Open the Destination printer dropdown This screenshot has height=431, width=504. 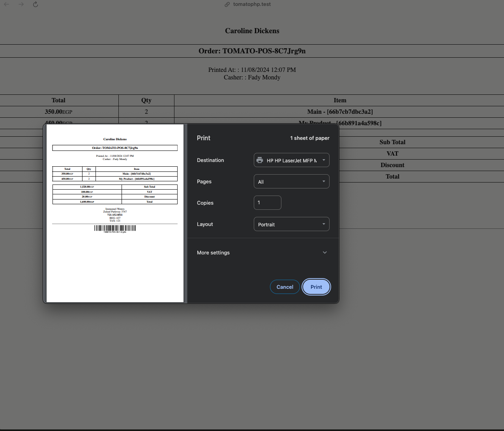(291, 160)
